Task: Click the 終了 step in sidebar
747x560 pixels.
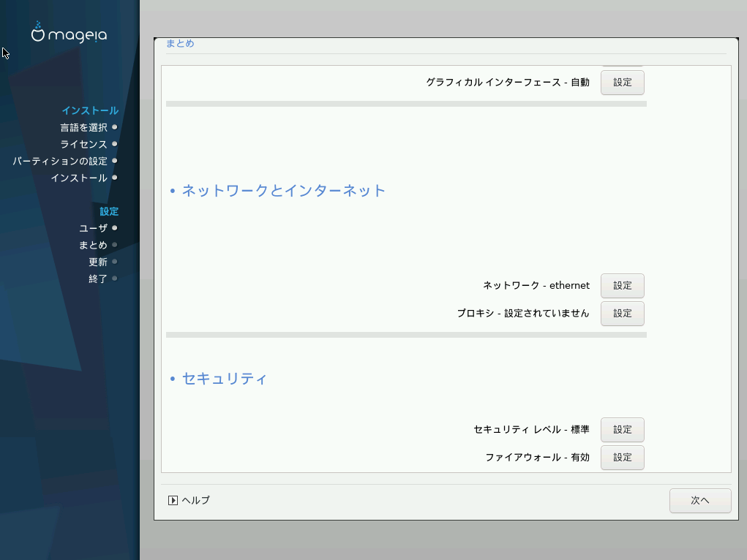Action: (x=98, y=279)
